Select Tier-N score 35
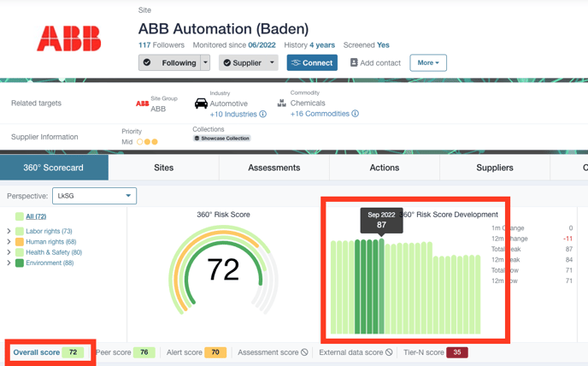Image resolution: width=588 pixels, height=366 pixels. pos(435,352)
